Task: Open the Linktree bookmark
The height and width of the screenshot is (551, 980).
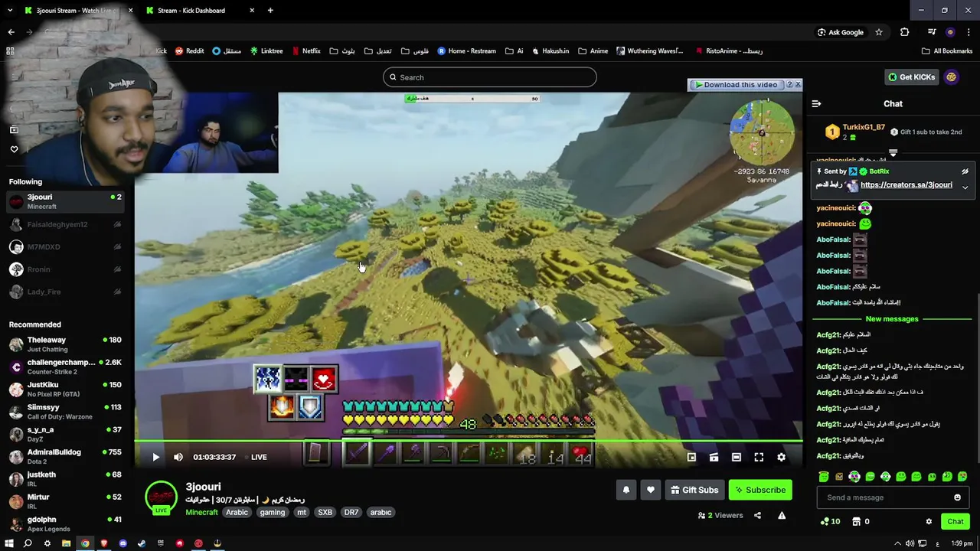Action: [x=265, y=51]
